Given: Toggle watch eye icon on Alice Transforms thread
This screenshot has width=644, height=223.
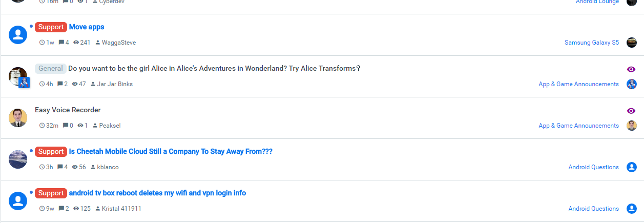Looking at the screenshot, I should click(631, 69).
